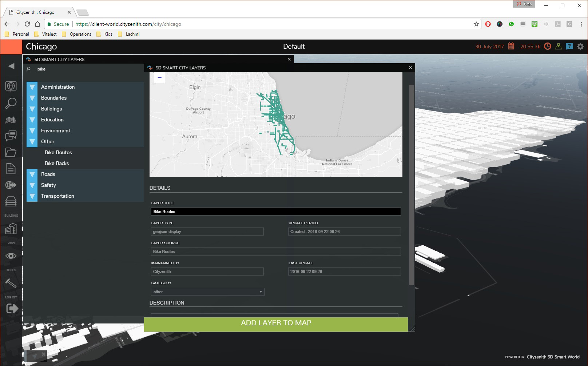Viewport: 588px width, 366px height.
Task: Select the Bike Routes layer
Action: [x=58, y=152]
